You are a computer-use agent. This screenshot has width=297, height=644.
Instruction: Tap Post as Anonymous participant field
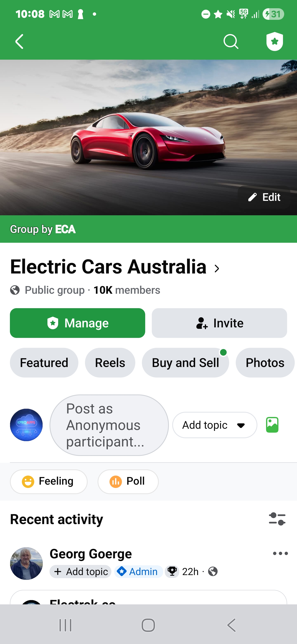pyautogui.click(x=109, y=425)
